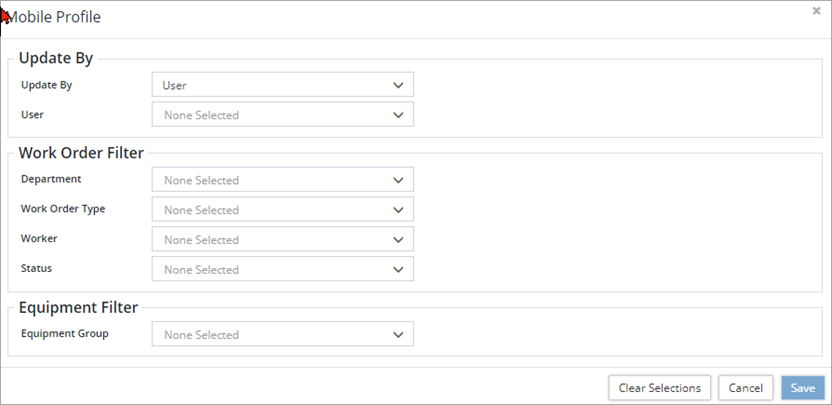Click the User field label
832x405 pixels.
click(x=32, y=114)
